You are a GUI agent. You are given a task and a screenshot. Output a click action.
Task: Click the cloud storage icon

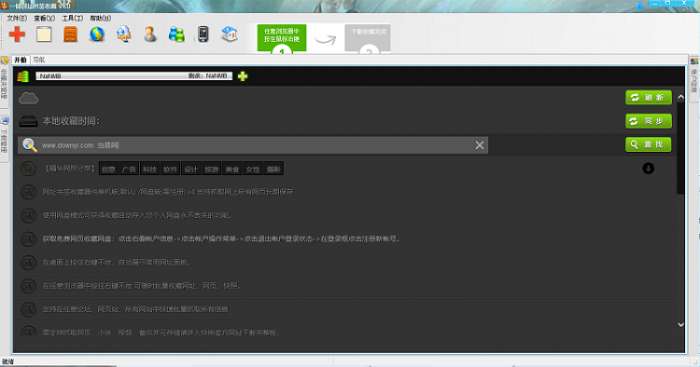pyautogui.click(x=29, y=98)
